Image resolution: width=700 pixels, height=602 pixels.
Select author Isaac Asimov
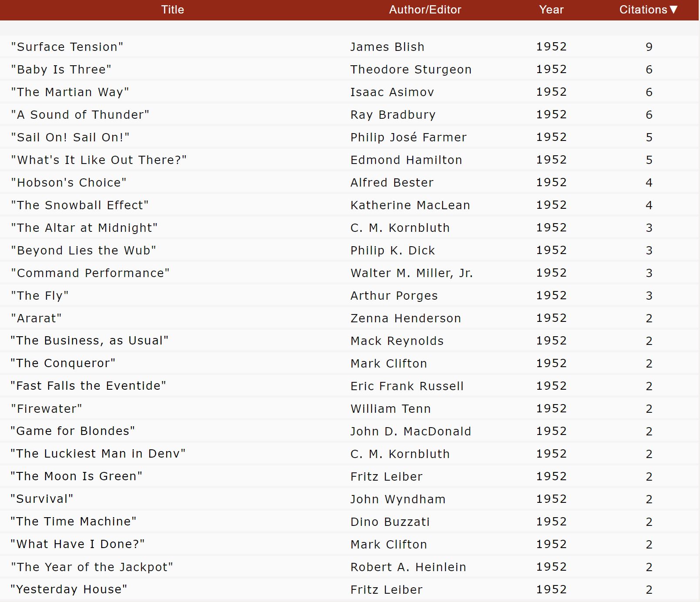tap(392, 92)
